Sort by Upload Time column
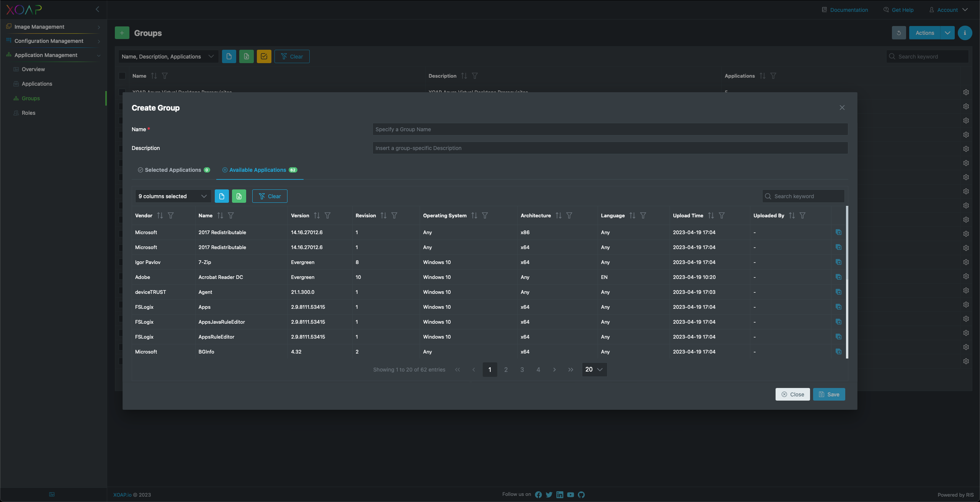 (711, 215)
